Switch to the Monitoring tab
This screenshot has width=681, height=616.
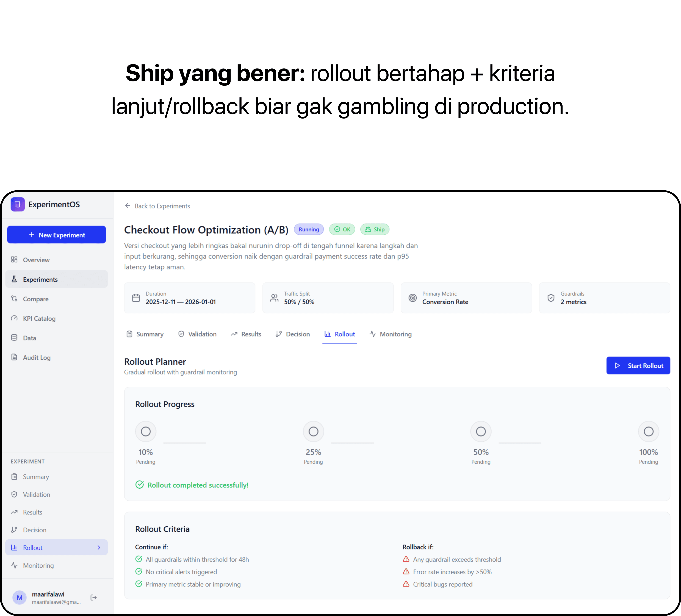pyautogui.click(x=391, y=334)
